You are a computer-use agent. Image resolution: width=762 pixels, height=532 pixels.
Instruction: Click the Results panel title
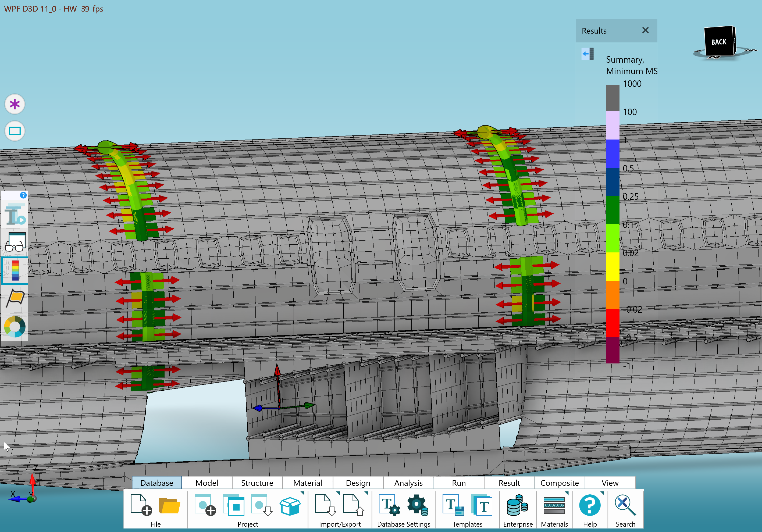[594, 31]
